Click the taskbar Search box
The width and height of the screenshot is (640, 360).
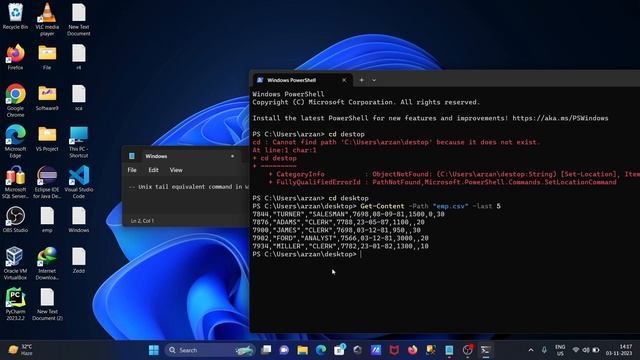pyautogui.click(x=210, y=350)
